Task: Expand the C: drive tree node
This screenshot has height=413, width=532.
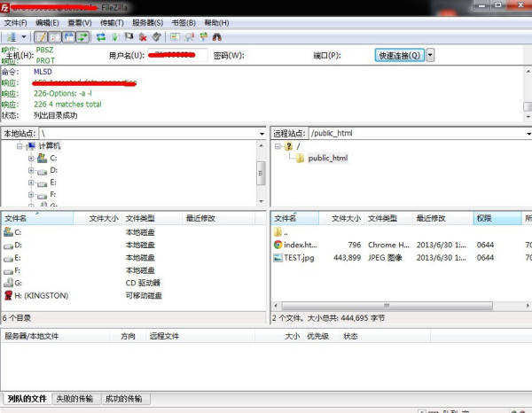Action: pos(31,158)
